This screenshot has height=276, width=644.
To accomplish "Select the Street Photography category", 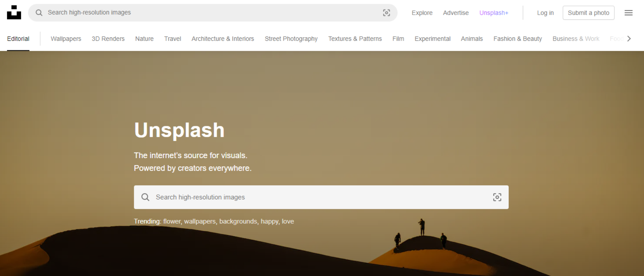I will click(x=291, y=39).
